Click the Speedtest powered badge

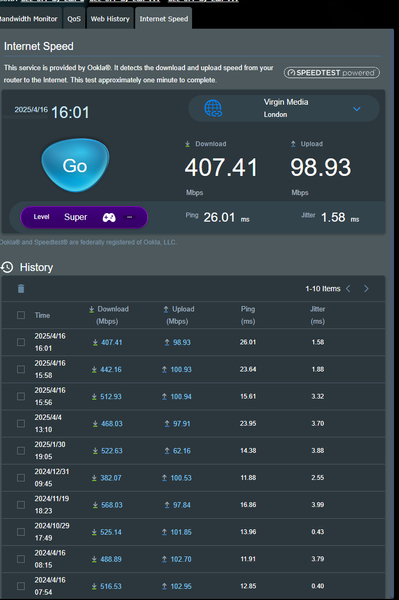(332, 73)
